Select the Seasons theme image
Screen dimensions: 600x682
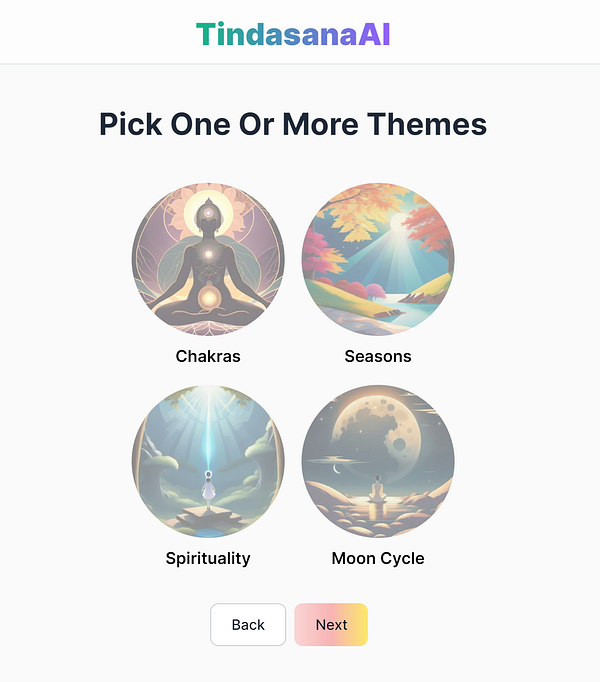tap(378, 259)
